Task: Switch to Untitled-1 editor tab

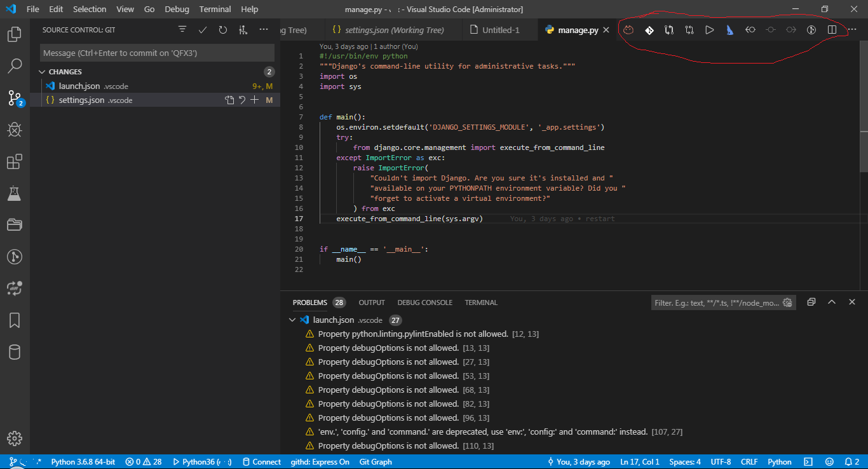Action: 501,30
